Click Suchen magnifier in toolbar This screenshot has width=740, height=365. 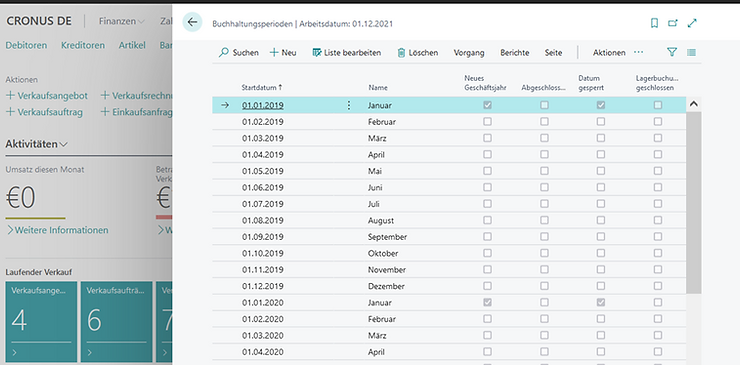(x=224, y=52)
